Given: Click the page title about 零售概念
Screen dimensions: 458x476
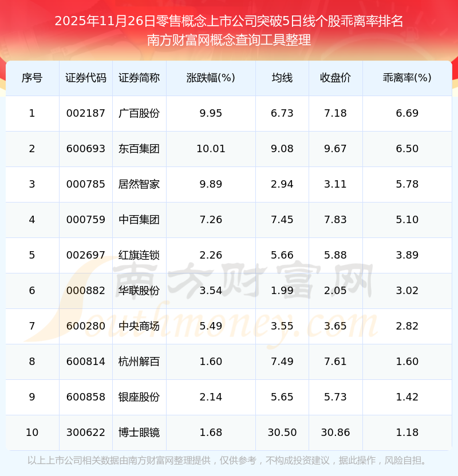Looking at the screenshot, I should [x=229, y=21].
